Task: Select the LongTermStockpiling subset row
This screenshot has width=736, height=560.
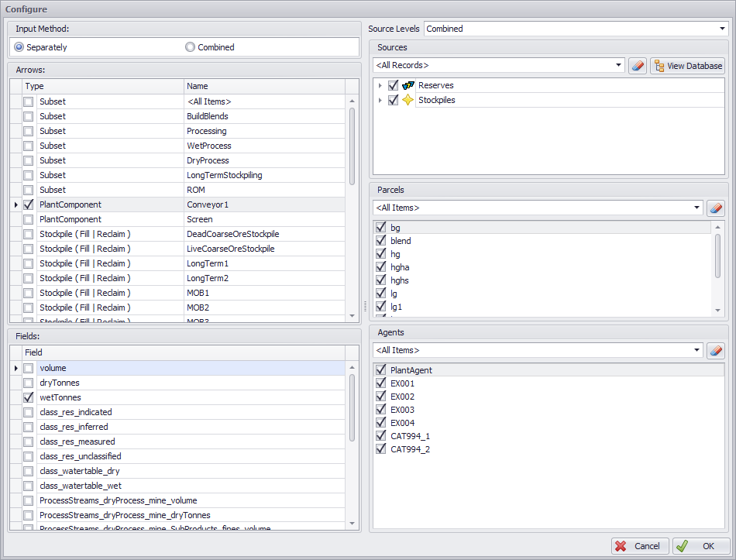Action: [224, 176]
